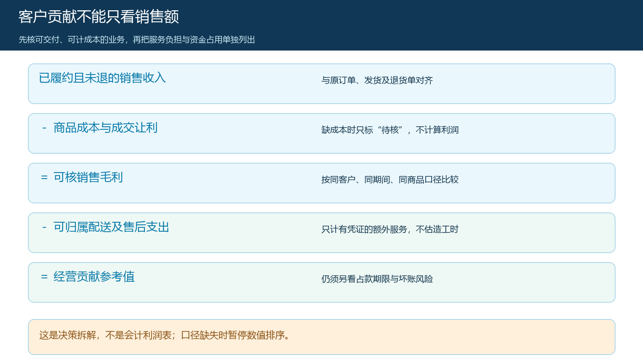Click the equals sign before 经营贡献参考值

(44, 277)
